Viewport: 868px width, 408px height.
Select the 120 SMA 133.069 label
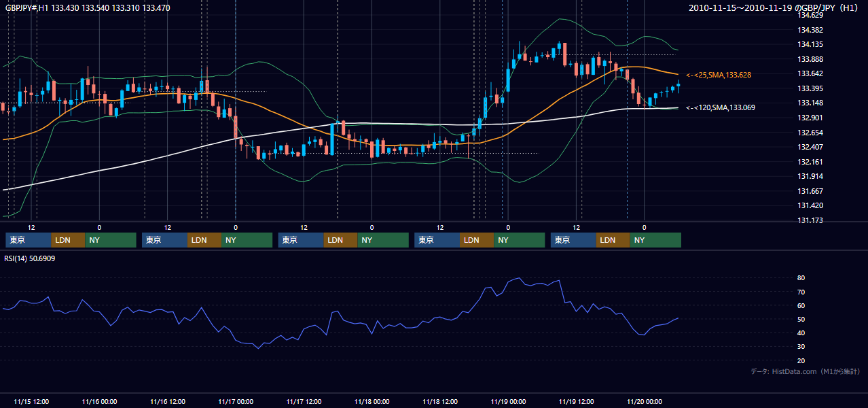[x=721, y=107]
